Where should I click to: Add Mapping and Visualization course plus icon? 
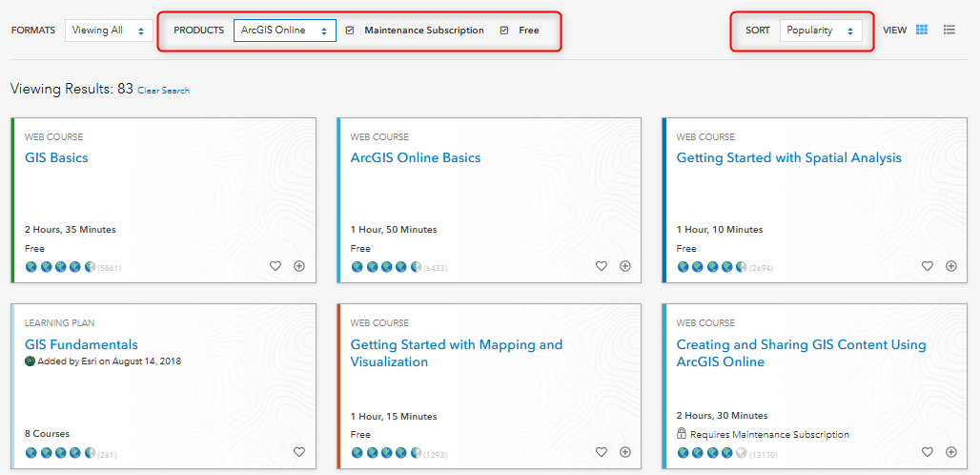[x=625, y=452]
